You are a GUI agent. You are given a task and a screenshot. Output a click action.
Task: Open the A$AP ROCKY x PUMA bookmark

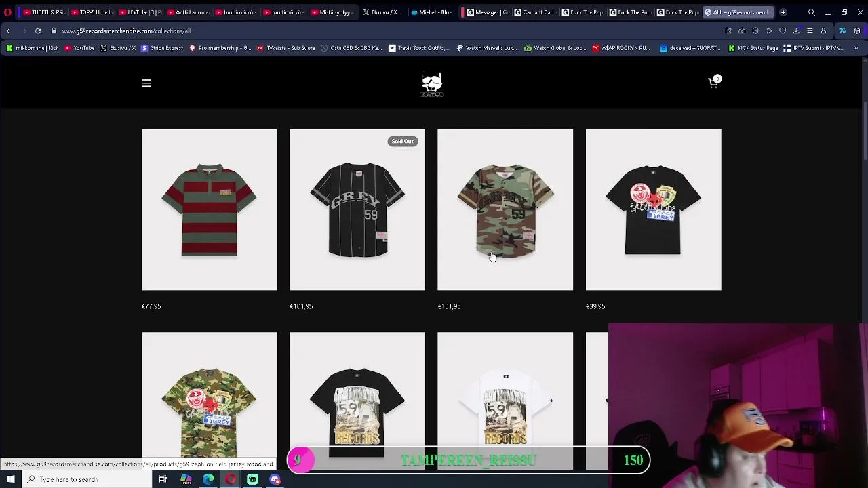[x=621, y=48]
